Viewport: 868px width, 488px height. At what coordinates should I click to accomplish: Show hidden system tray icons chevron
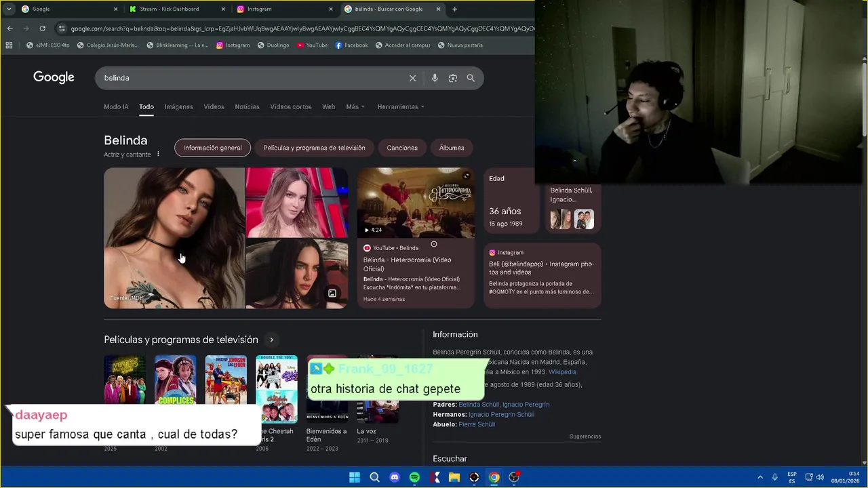click(759, 477)
